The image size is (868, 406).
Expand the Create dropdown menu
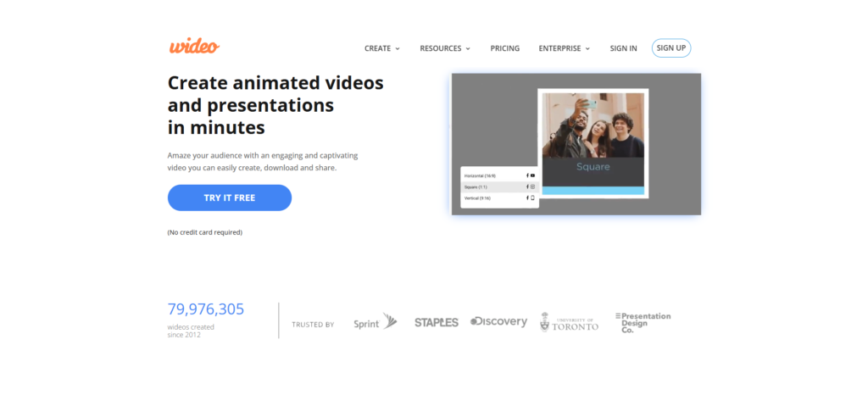381,48
